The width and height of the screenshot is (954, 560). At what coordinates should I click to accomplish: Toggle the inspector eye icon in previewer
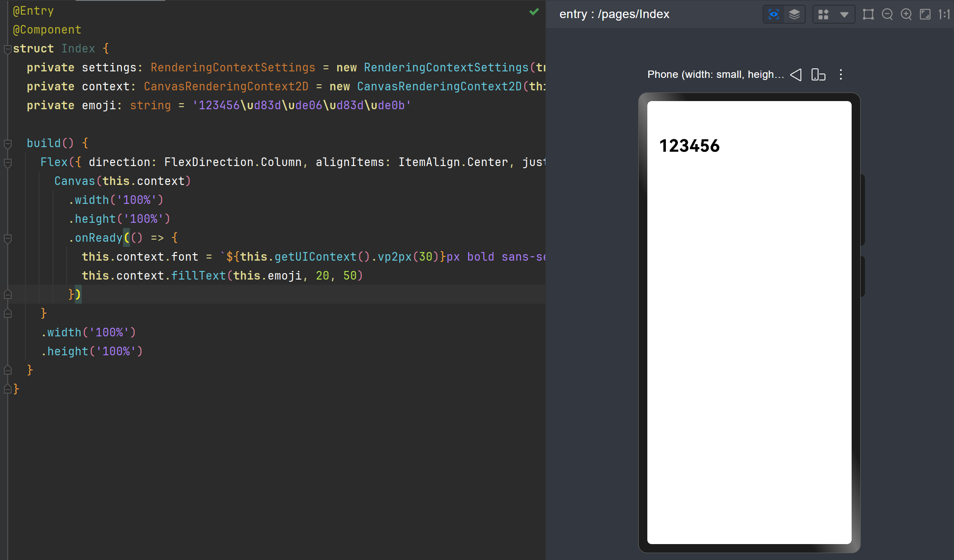click(773, 14)
